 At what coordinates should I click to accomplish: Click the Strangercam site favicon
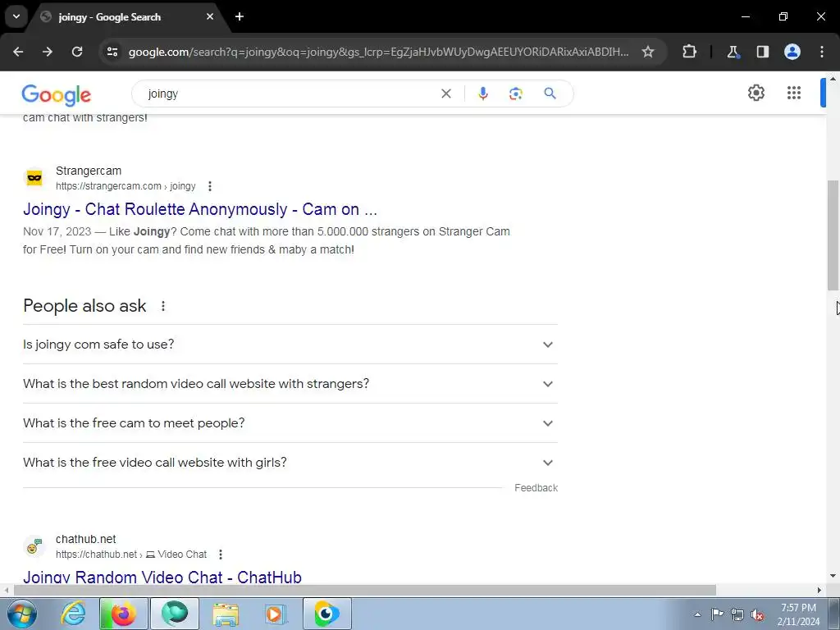click(34, 178)
